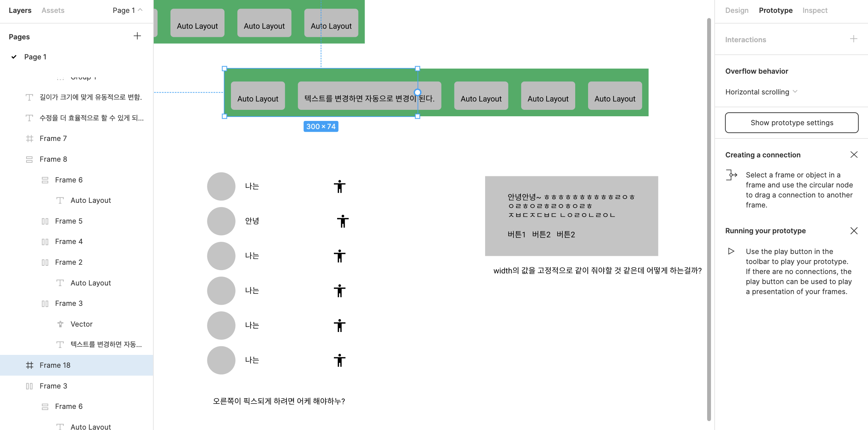
Task: Click the add new page plus icon
Action: (137, 36)
